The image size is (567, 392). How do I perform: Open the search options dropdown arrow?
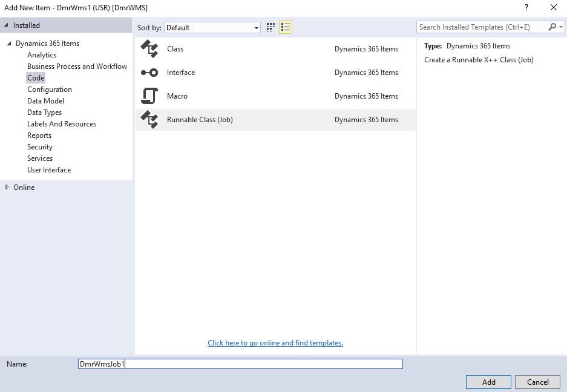(561, 27)
